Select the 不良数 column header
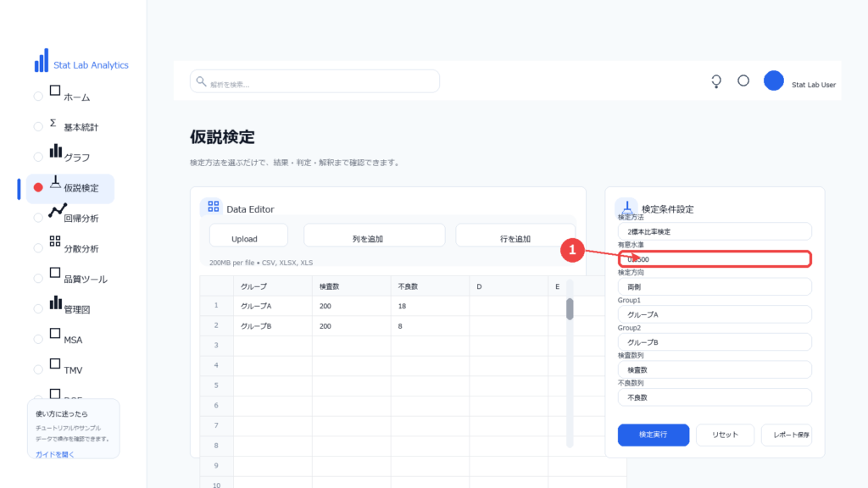868x488 pixels. 430,286
